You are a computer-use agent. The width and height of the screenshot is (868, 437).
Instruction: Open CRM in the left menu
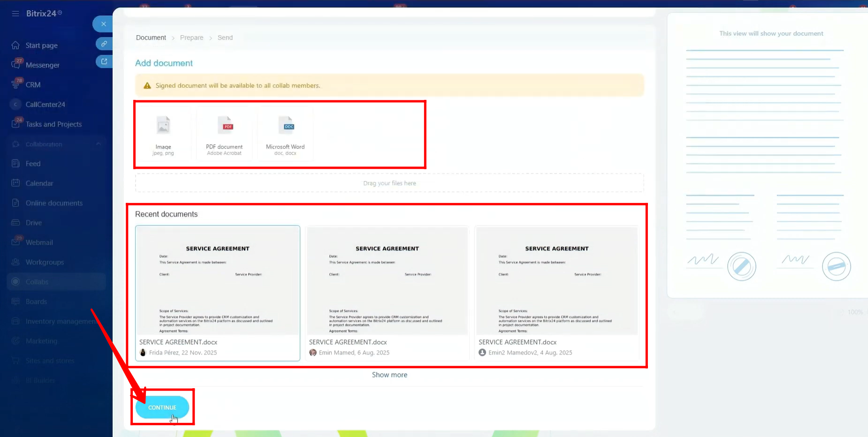click(x=33, y=85)
